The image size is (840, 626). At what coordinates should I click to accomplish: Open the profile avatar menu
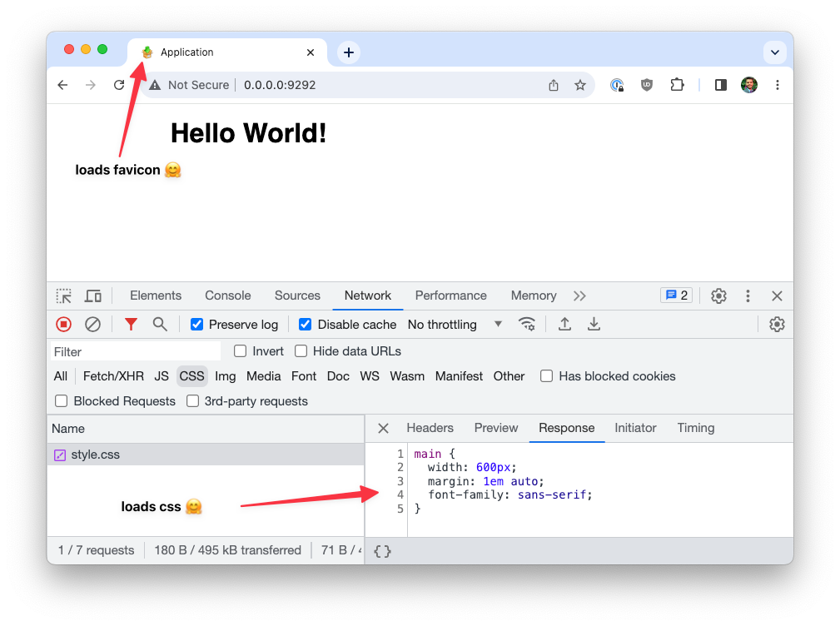749,85
